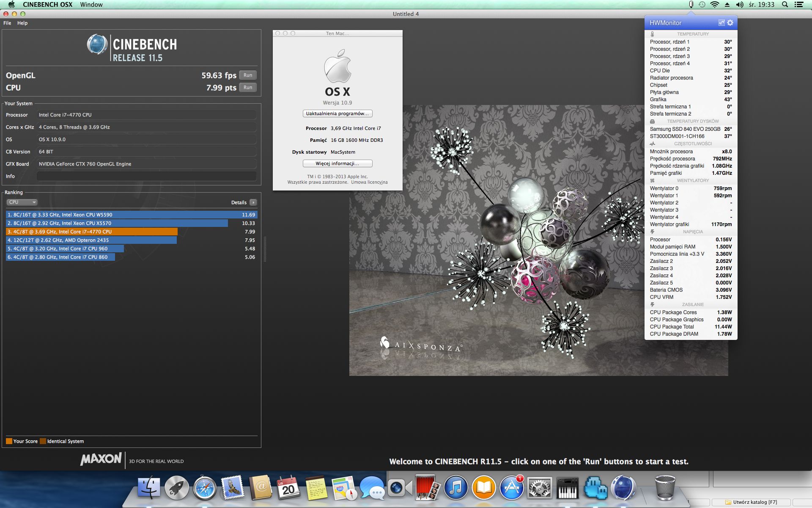Screen dimensions: 812x508
Task: Open the CINEBENCH OSX application menu
Action: pos(48,5)
